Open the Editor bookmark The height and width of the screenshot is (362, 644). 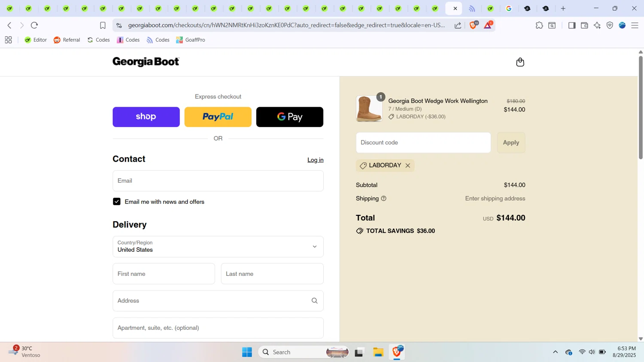[x=36, y=40]
